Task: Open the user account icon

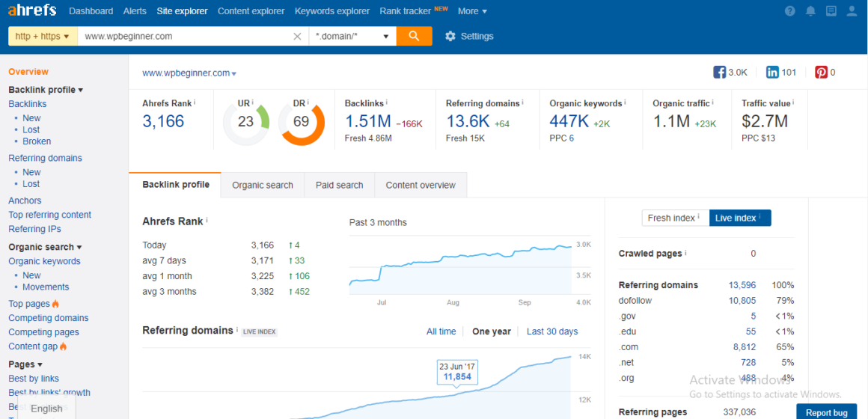Action: point(852,11)
